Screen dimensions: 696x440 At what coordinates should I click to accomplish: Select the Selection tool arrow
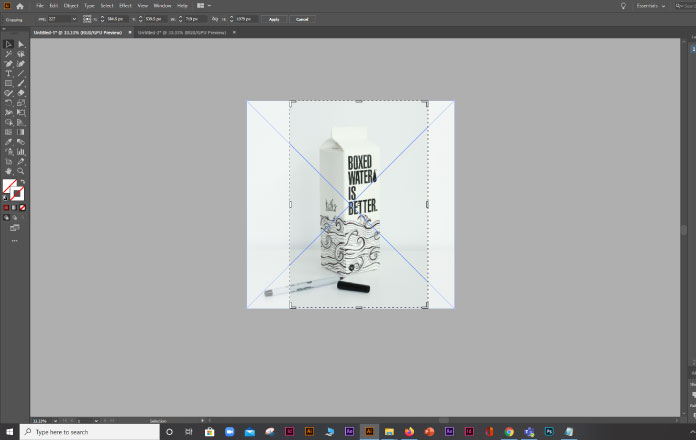pyautogui.click(x=8, y=44)
